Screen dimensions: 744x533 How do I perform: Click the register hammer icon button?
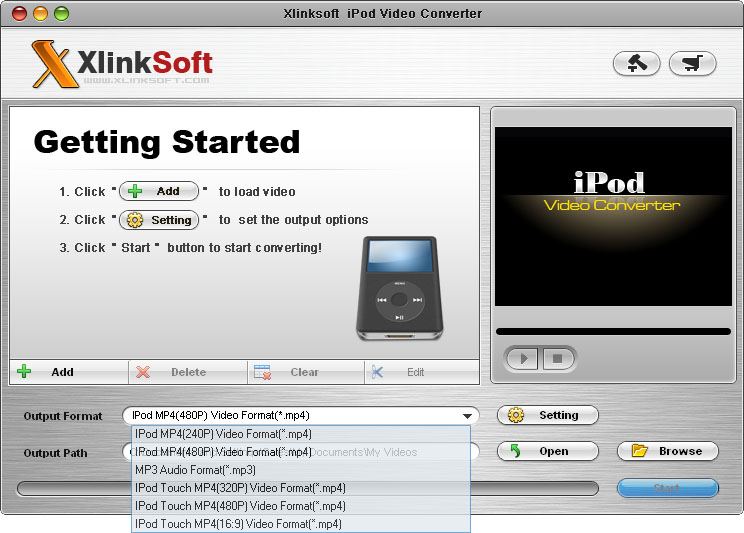[636, 63]
